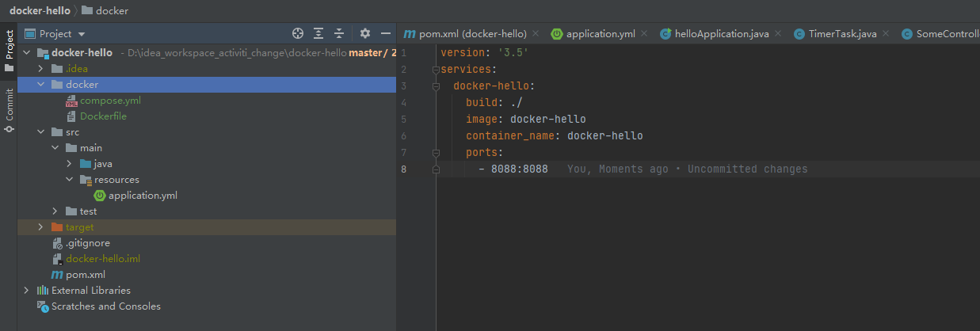Toggle code folding on services line

[x=435, y=70]
